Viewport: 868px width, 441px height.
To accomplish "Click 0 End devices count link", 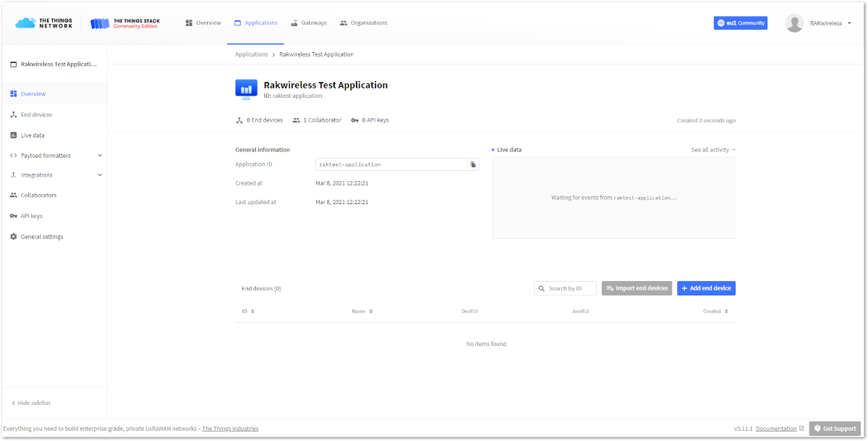I will 259,120.
